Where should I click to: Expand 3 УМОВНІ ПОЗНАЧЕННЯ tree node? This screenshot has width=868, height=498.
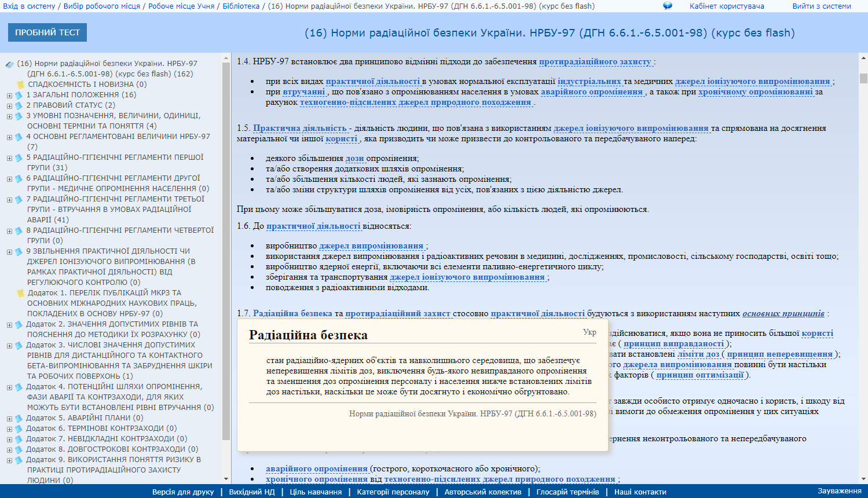point(9,116)
